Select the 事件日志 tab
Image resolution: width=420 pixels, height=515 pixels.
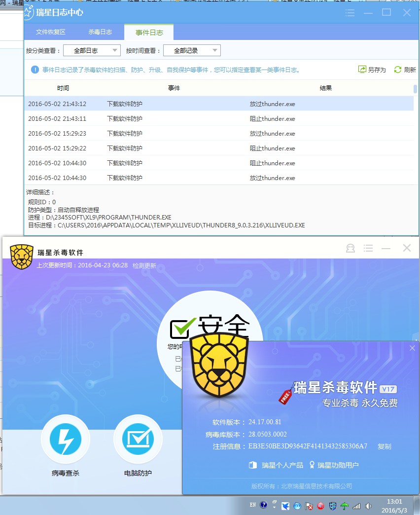pyautogui.click(x=149, y=33)
